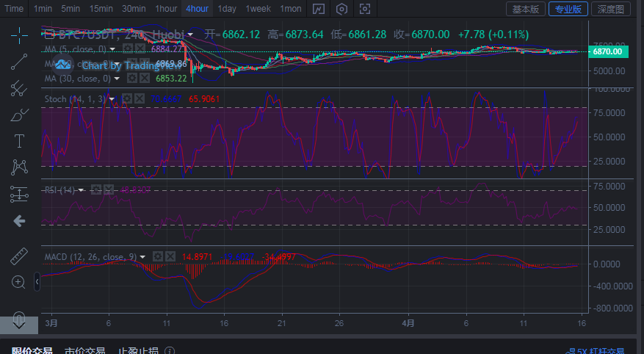Select the text annotation tool
The height and width of the screenshot is (354, 644).
tap(19, 140)
